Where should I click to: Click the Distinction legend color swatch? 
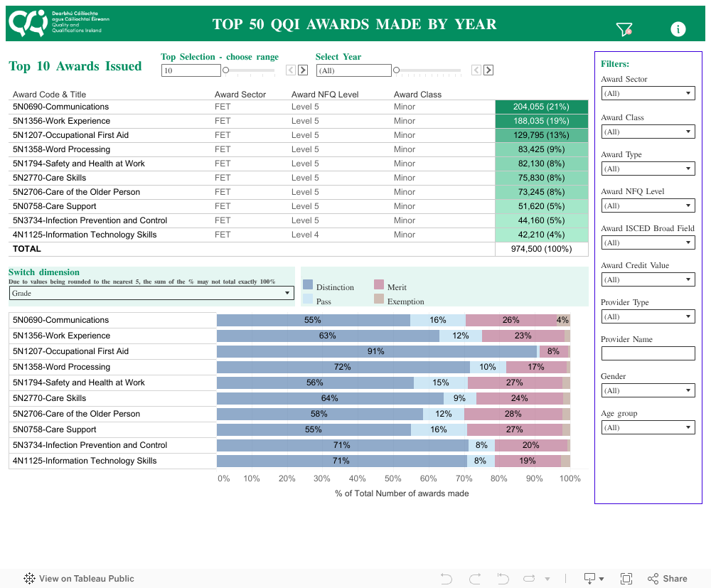coord(308,285)
